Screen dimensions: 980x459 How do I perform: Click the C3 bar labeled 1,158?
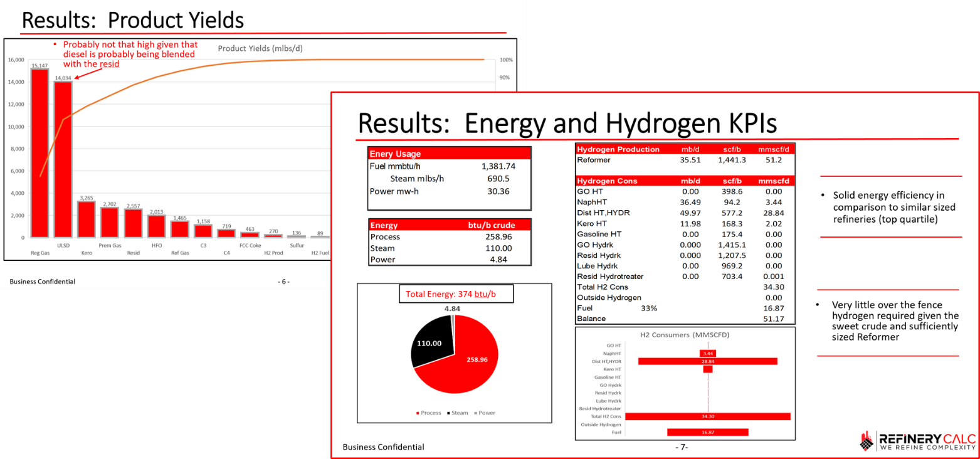click(203, 231)
